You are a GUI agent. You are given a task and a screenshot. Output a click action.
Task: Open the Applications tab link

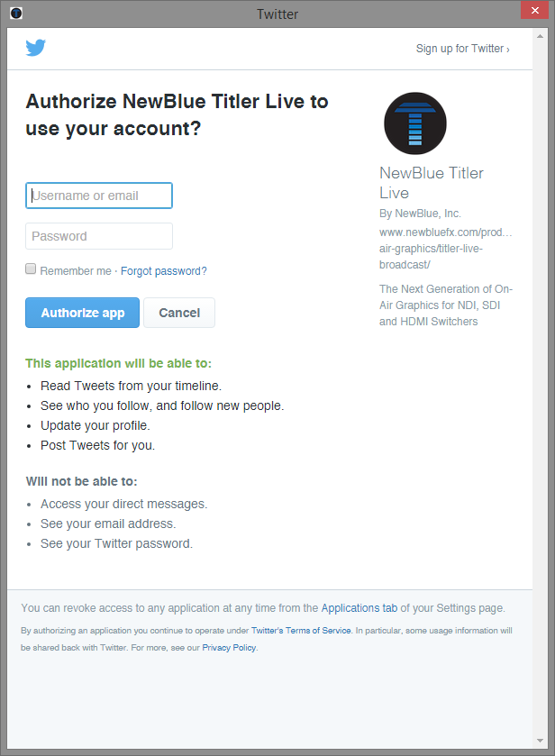(359, 608)
